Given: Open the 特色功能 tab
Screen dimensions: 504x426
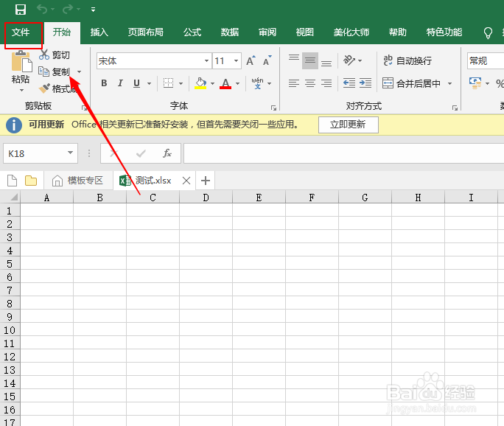Looking at the screenshot, I should [x=444, y=32].
